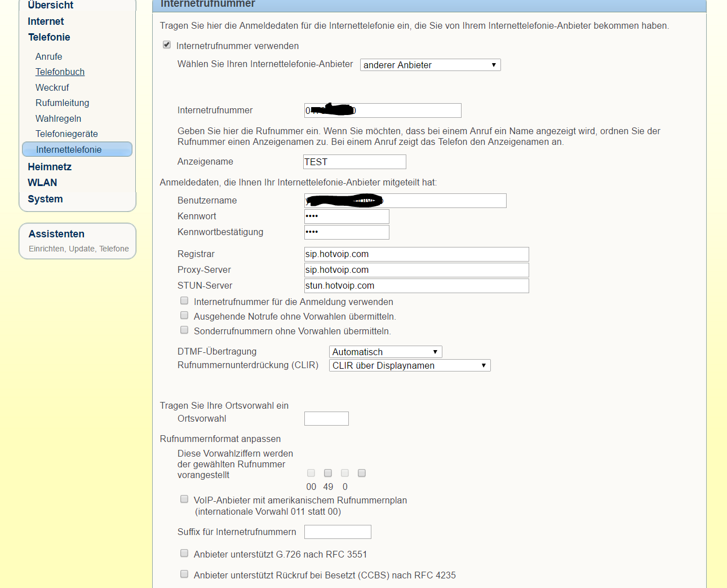Click the Anzeigename field containing TEST
This screenshot has width=727, height=588.
pyautogui.click(x=354, y=162)
